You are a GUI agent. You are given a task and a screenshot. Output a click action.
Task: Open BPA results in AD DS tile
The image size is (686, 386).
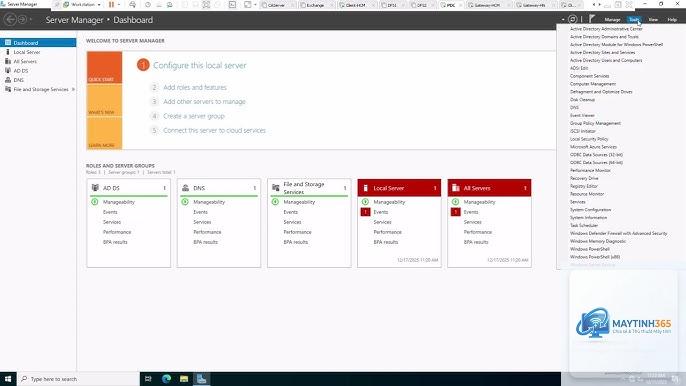(115, 242)
